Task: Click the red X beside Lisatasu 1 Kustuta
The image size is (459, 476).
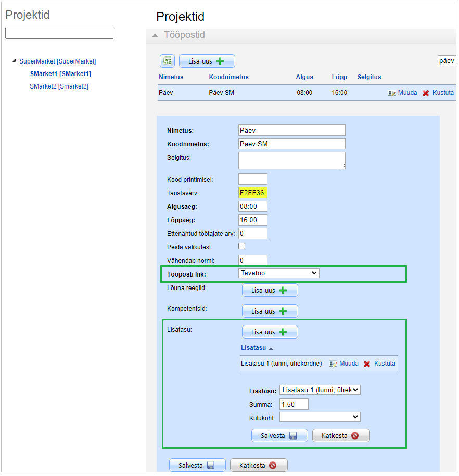Action: coord(367,364)
